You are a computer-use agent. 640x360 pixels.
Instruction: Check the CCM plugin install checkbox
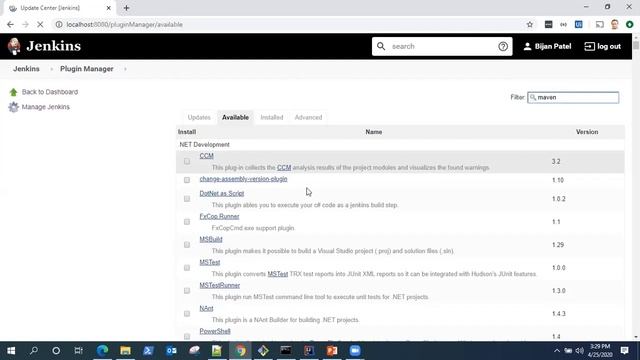(x=187, y=161)
